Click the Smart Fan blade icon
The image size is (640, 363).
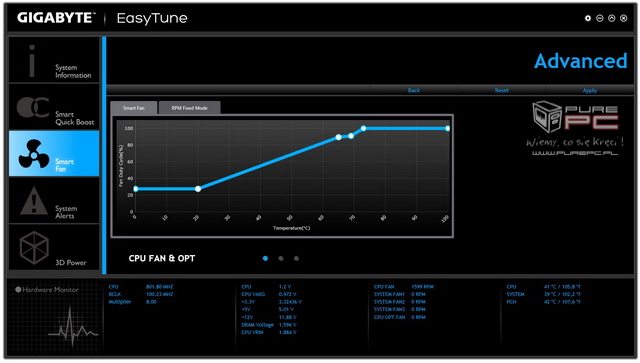click(x=33, y=154)
